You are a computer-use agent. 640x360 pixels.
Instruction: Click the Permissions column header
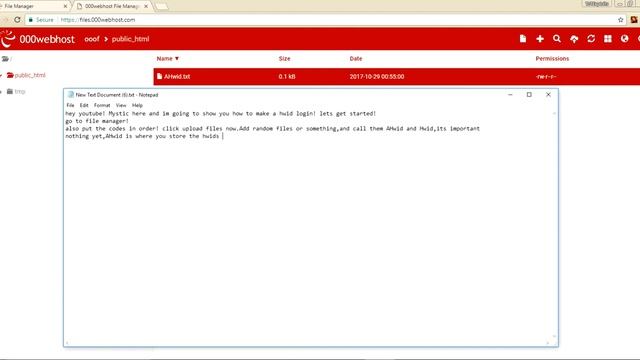pos(552,58)
